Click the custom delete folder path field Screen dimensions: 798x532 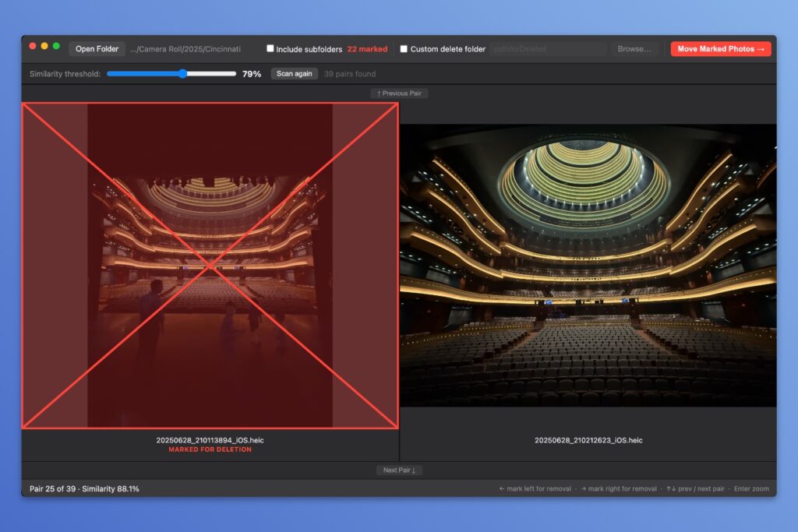pos(548,49)
